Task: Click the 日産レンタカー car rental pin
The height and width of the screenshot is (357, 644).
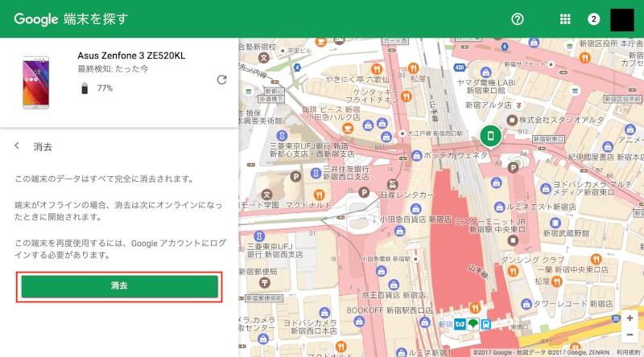Action: 392,184
